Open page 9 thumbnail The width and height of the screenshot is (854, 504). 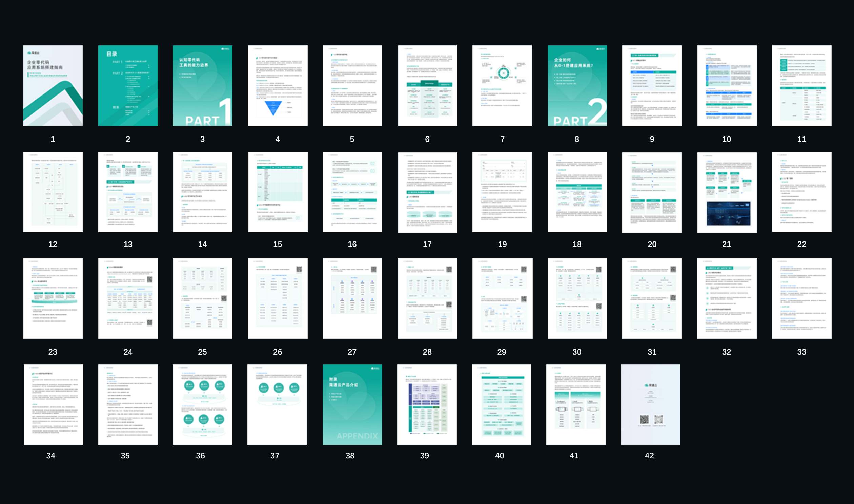coord(652,86)
